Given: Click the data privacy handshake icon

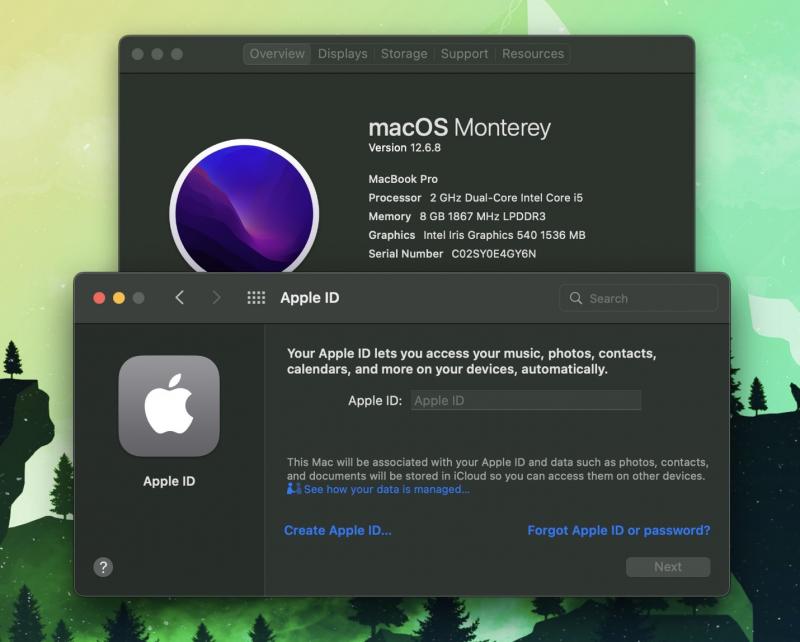Looking at the screenshot, I should (293, 489).
